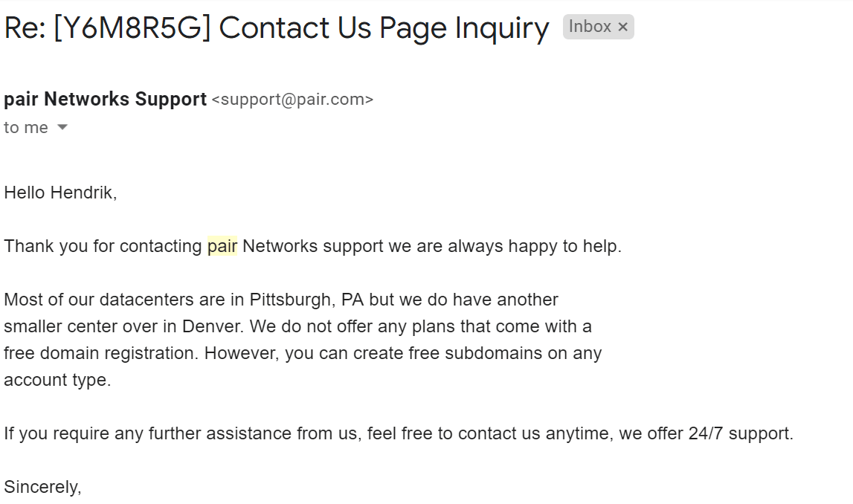This screenshot has height=504, width=853.
Task: Click the "Contact Us Page Inquiry" subject title
Action: click(x=384, y=28)
